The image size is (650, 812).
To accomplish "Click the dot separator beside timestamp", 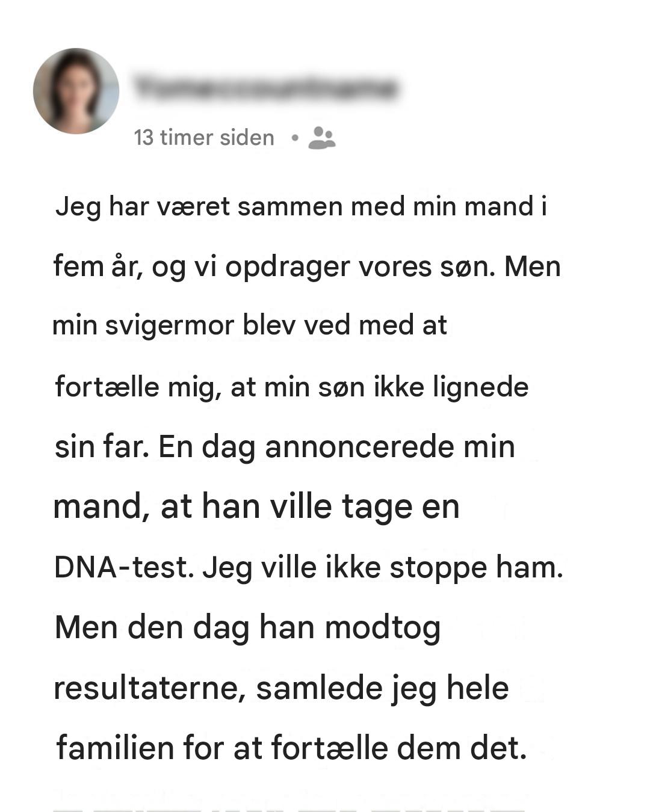I will (x=294, y=138).
